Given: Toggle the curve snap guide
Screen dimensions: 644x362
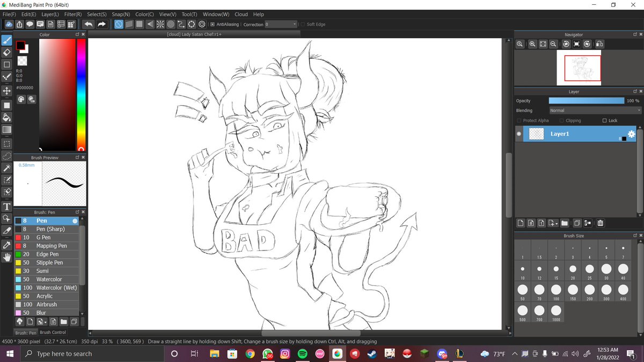Looking at the screenshot, I should point(181,24).
